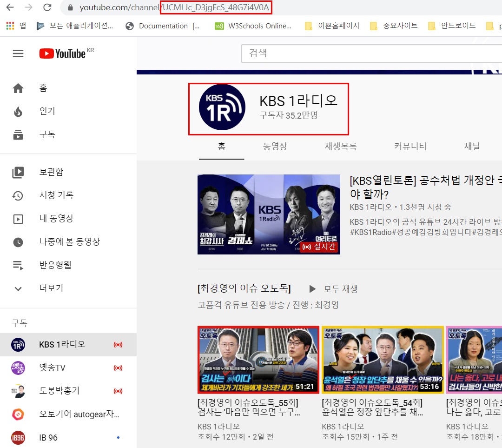
Task: Click the browser forward arrow
Action: [x=28, y=7]
